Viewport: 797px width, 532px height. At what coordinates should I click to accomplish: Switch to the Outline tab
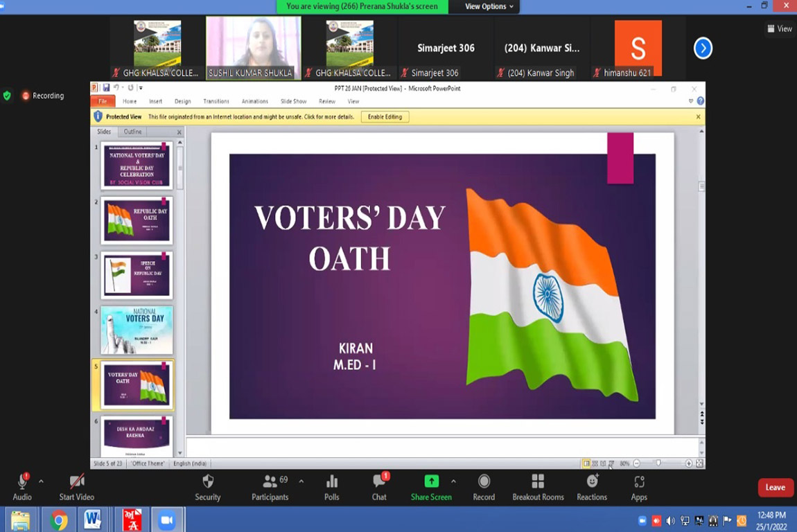tap(132, 132)
